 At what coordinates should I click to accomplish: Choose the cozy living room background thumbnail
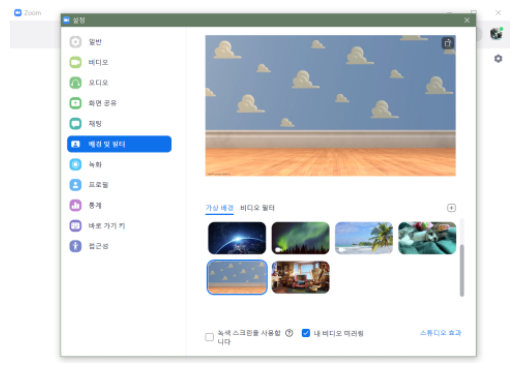click(300, 277)
